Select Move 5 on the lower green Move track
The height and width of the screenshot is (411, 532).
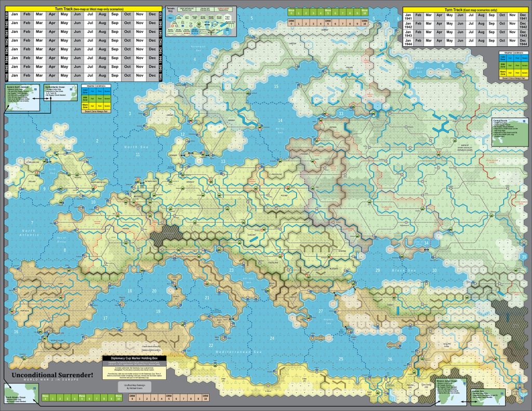[x=82, y=398]
